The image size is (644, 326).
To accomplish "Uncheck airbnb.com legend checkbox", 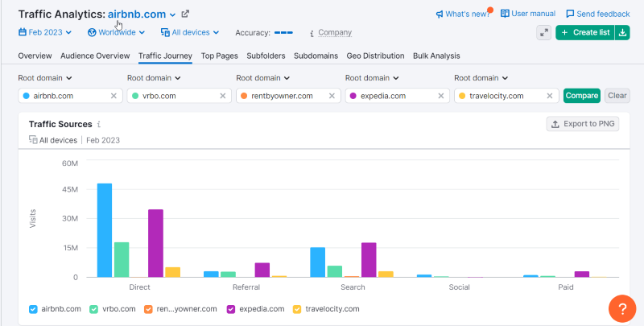I will point(33,309).
